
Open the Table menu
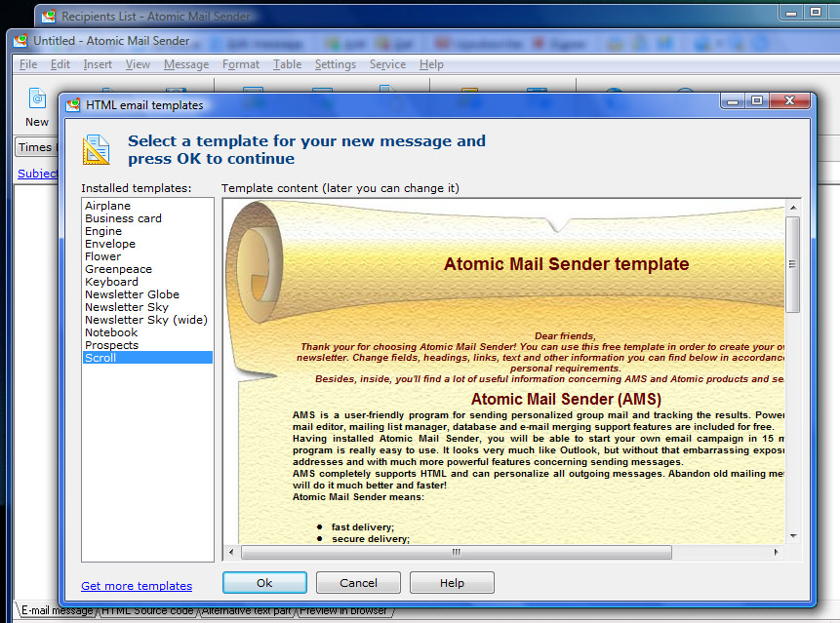point(287,64)
